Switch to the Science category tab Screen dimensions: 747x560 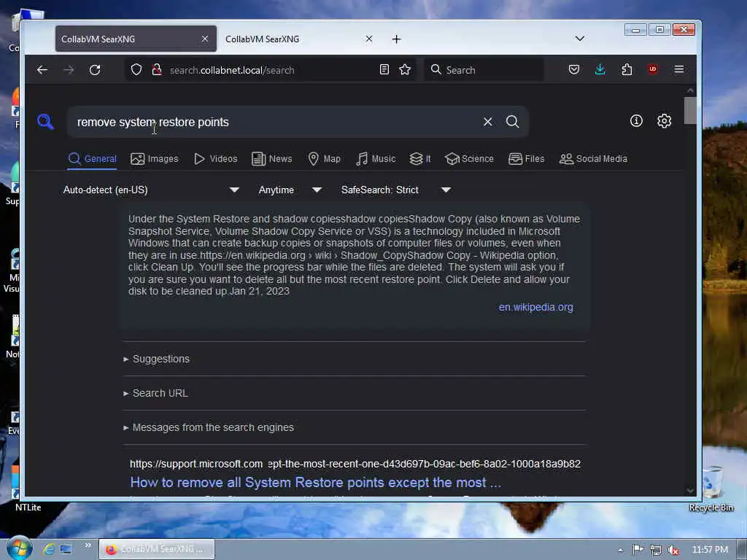point(469,158)
